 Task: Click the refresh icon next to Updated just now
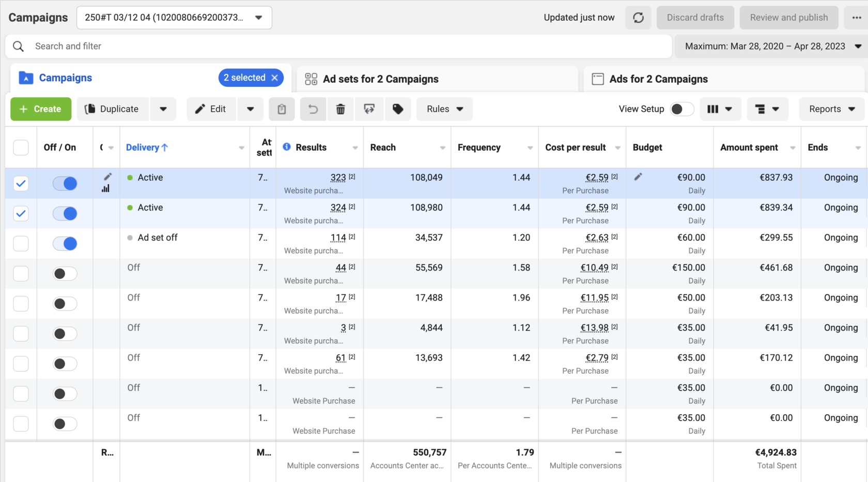[x=638, y=18]
